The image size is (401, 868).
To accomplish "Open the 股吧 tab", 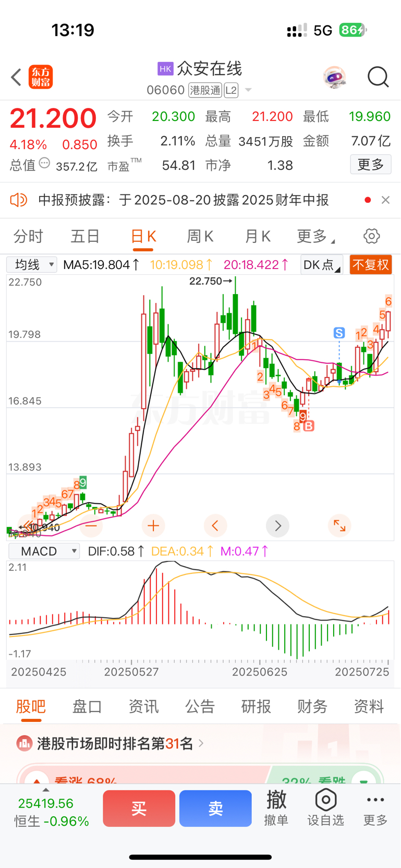I will pos(31,706).
